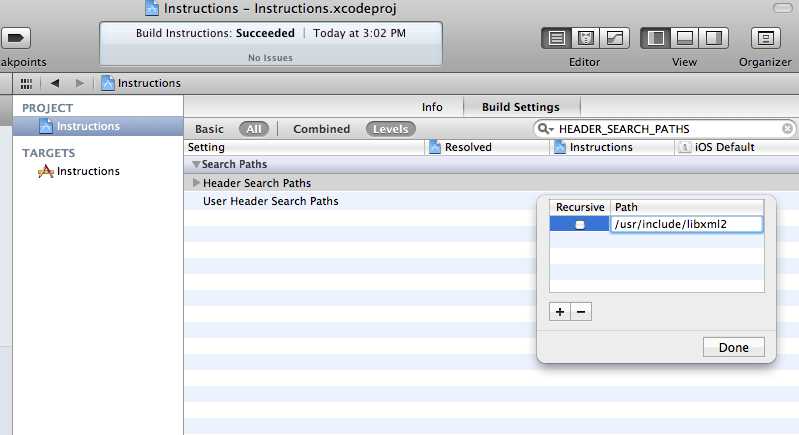Viewport: 799px width, 435px height.
Task: Select the Instructions project in sidebar
Action: click(98, 126)
